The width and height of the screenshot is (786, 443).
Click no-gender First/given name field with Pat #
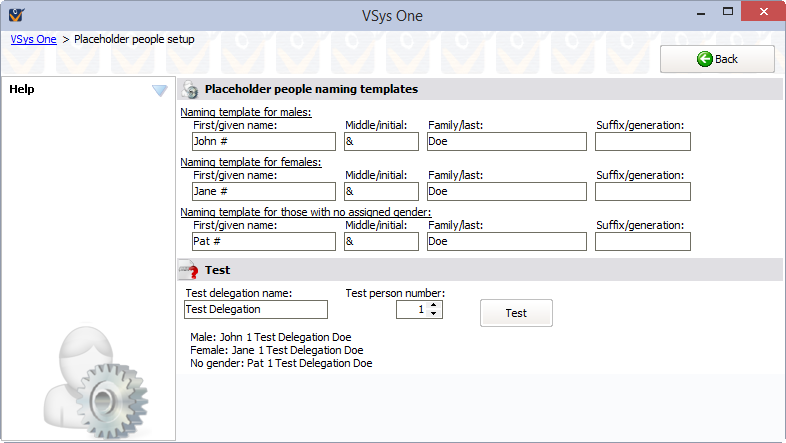click(263, 242)
